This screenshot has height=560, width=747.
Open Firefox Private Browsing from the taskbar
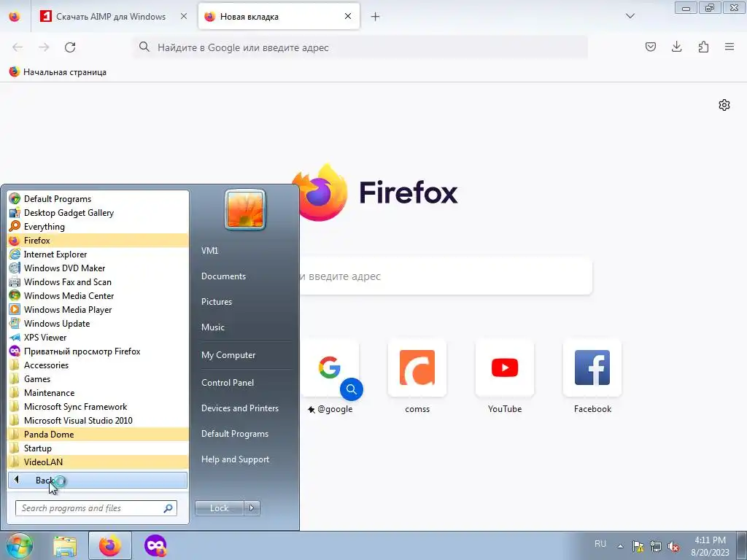pos(155,545)
